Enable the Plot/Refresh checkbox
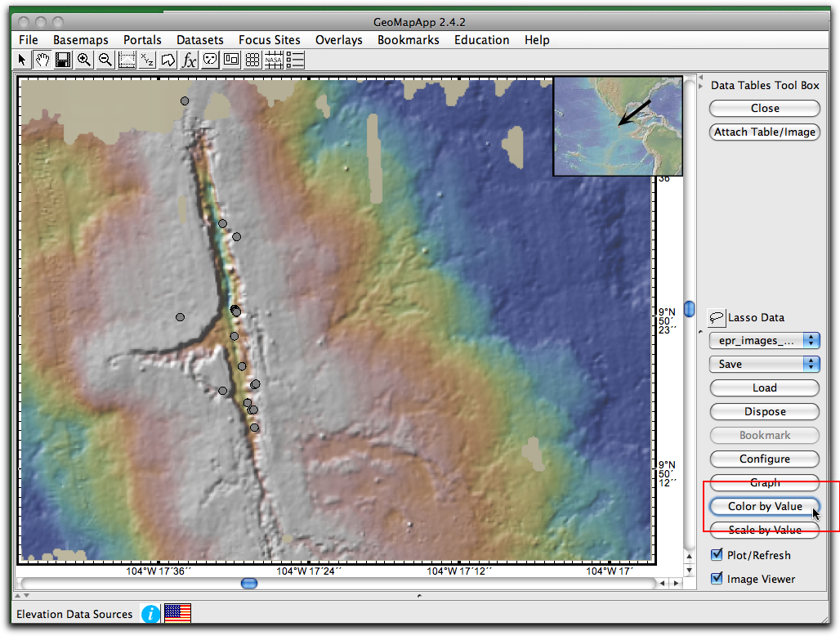Viewport: 840px width, 636px height. point(717,554)
